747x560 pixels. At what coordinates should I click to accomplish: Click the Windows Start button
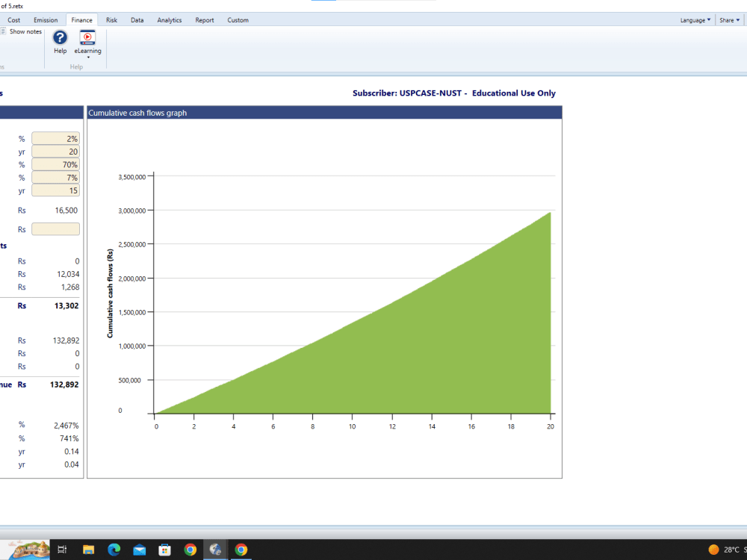pos(26,550)
